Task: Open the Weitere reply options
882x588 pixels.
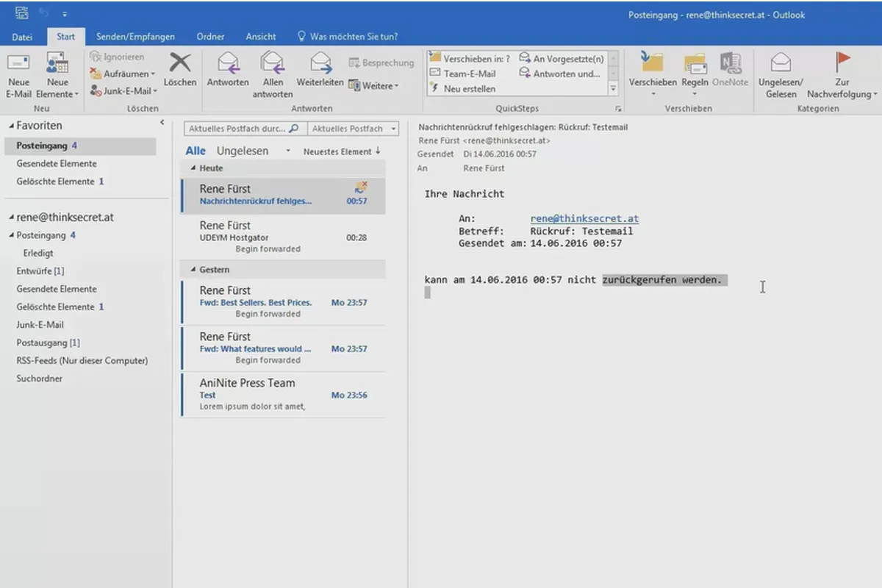Action: (373, 86)
